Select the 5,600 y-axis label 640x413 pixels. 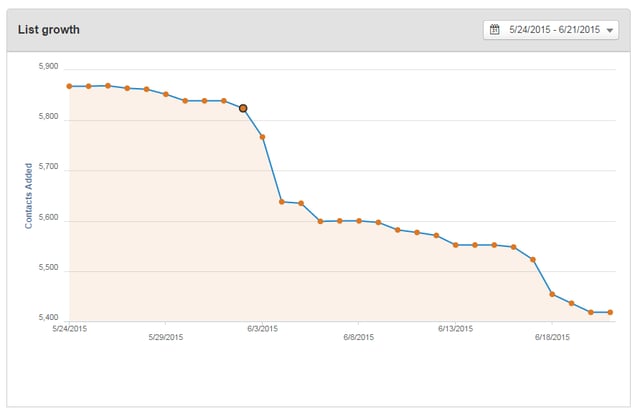(x=48, y=218)
